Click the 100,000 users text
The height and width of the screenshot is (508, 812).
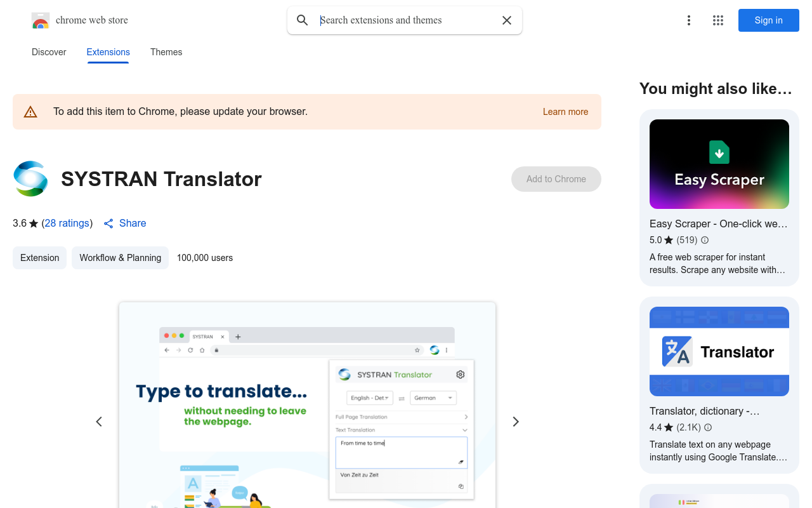point(205,258)
